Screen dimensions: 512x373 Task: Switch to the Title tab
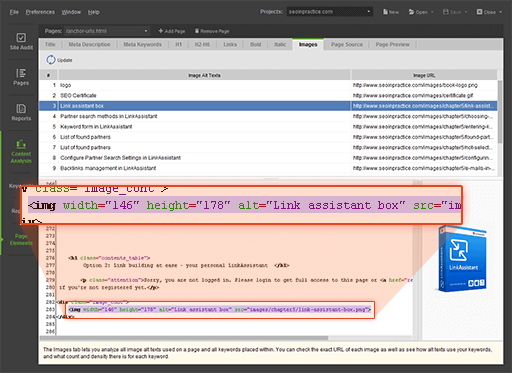click(x=50, y=44)
